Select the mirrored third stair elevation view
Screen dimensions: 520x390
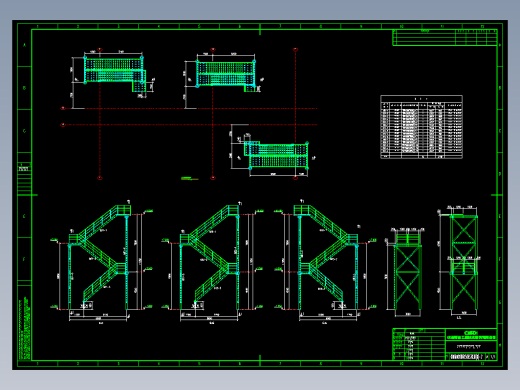326,262
